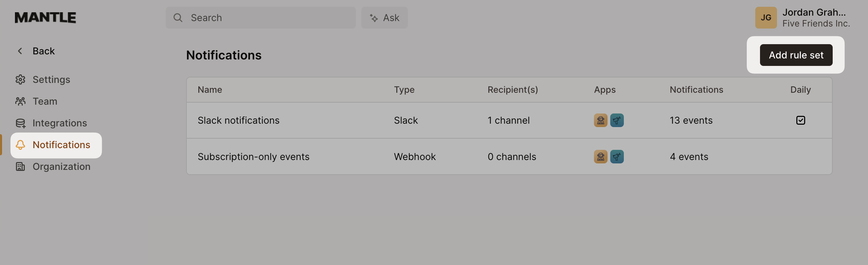Screen dimensions: 868x265
Task: Click the 1 channel cell
Action: point(508,120)
